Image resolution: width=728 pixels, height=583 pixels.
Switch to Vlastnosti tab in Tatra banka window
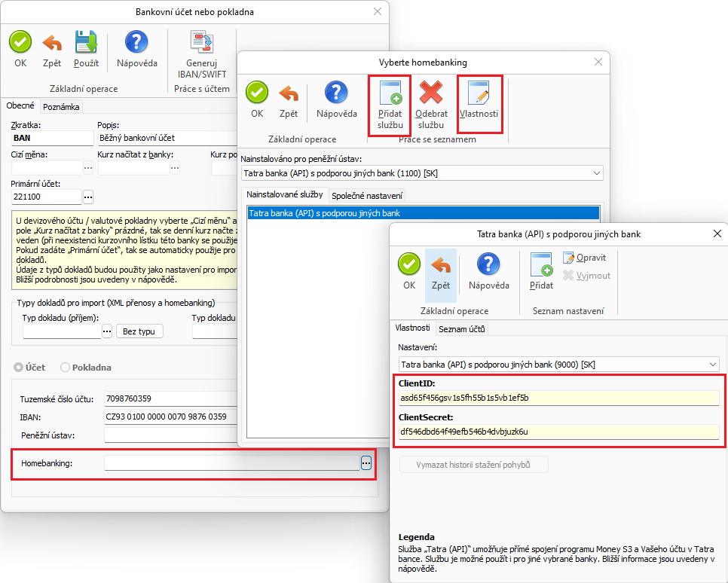(x=412, y=328)
